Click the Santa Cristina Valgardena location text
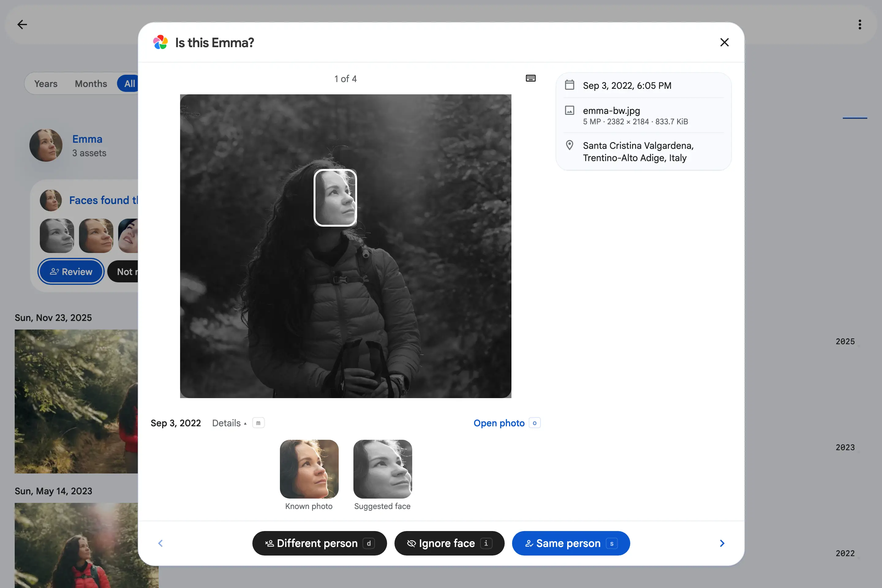The width and height of the screenshot is (882, 588). (x=638, y=152)
